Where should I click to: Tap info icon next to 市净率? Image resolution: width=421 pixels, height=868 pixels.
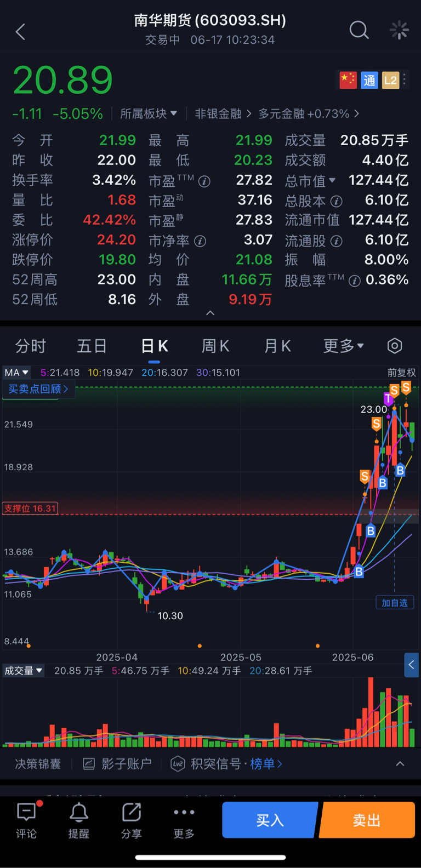coord(200,241)
